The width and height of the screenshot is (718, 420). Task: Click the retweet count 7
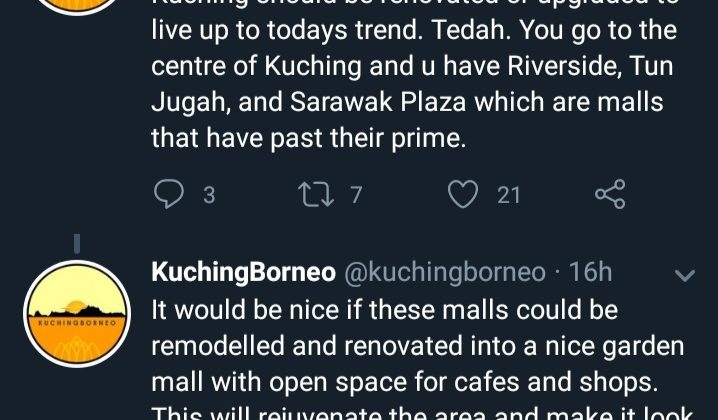[x=355, y=196]
